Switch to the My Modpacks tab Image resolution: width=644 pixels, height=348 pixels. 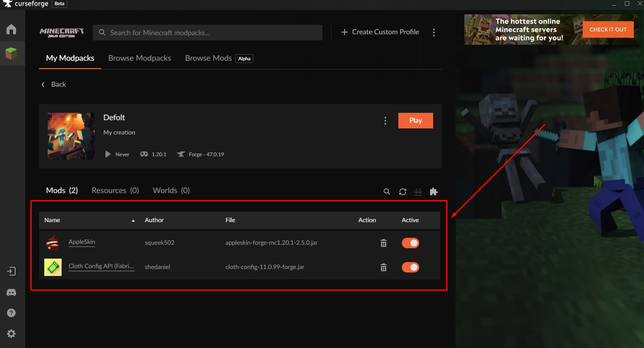[x=70, y=58]
